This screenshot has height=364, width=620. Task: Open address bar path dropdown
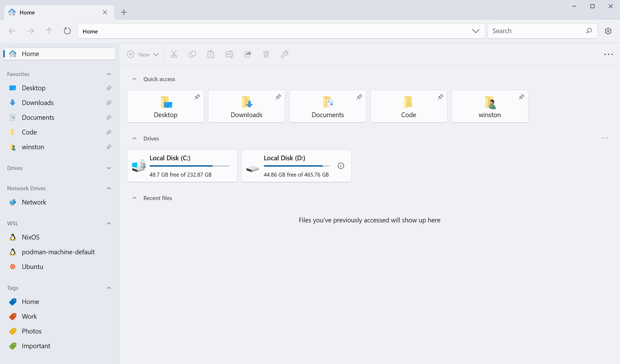click(x=475, y=31)
